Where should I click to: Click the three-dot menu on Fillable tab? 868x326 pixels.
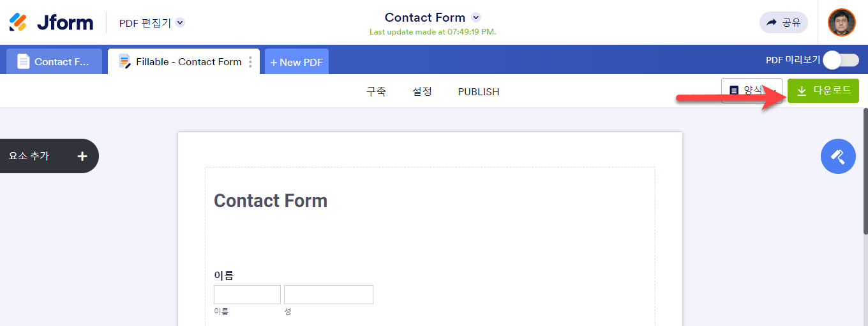pyautogui.click(x=250, y=62)
